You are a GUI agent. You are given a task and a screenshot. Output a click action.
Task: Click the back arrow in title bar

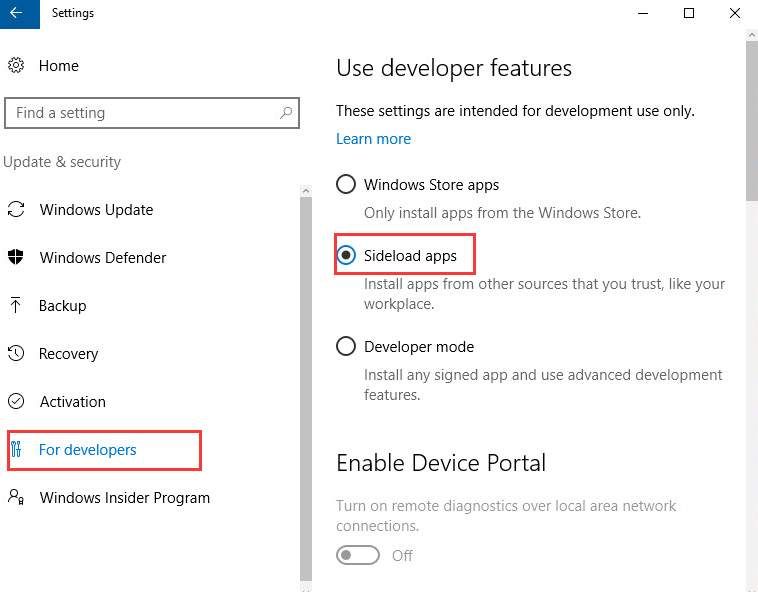(17, 14)
